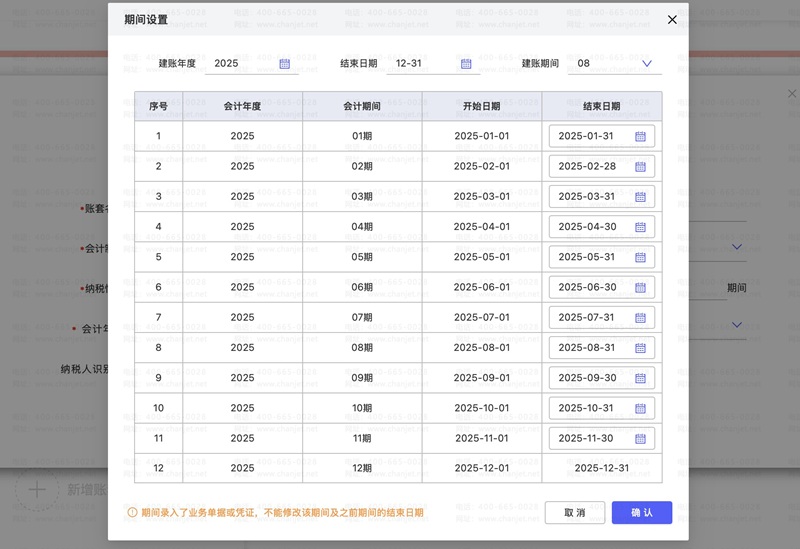Viewport: 800px width, 549px height.
Task: Expand the 建账期间 08 dropdown
Action: pyautogui.click(x=646, y=64)
